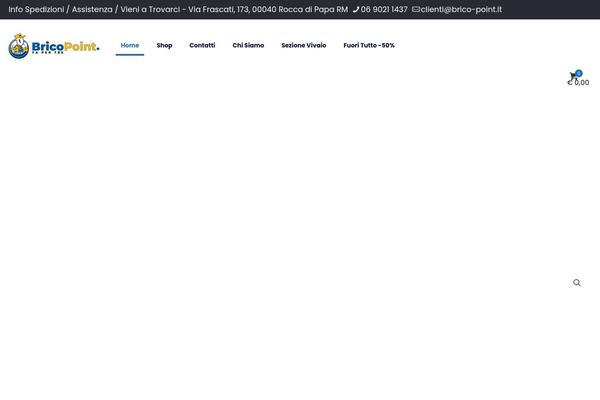This screenshot has height=400, width=600.
Task: Open the Contatti page
Action: point(202,45)
